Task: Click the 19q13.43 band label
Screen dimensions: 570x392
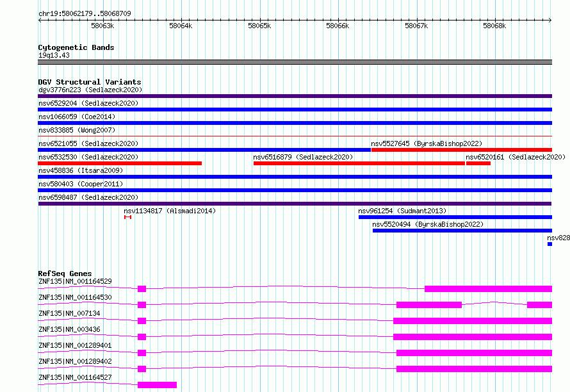Action: [54, 55]
